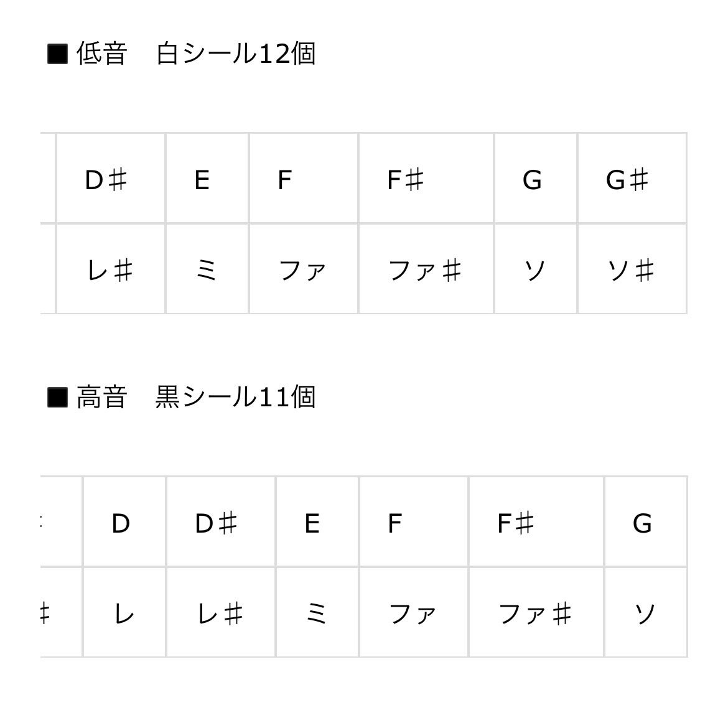Viewport: 728px width, 728px height.
Task: Select the G cell in the 低音 table
Action: [x=536, y=179]
